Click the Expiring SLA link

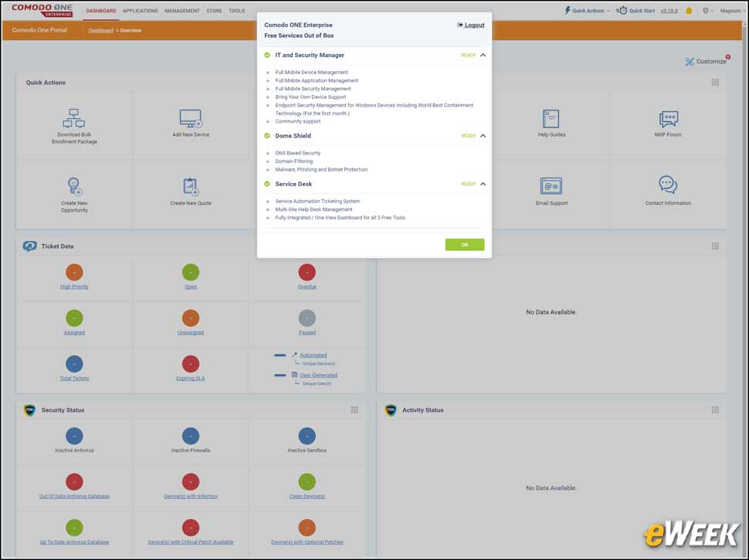[191, 378]
